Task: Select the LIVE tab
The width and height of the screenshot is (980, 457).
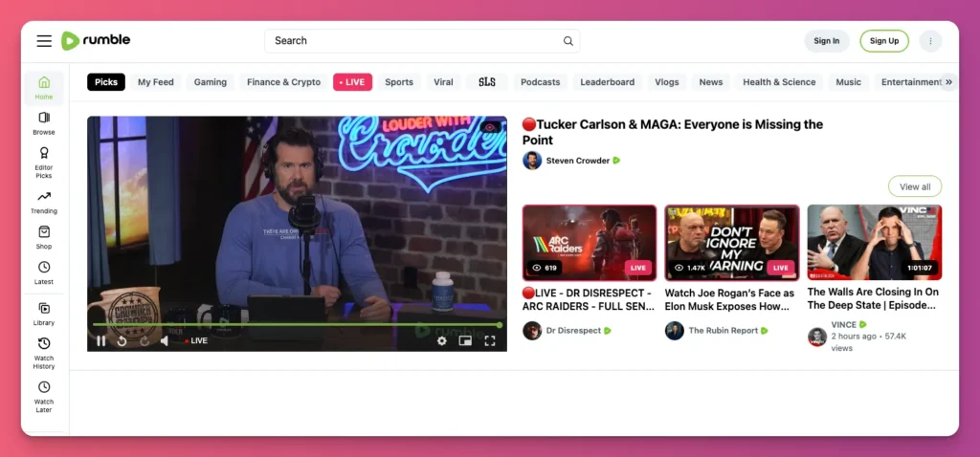Action: pyautogui.click(x=352, y=82)
